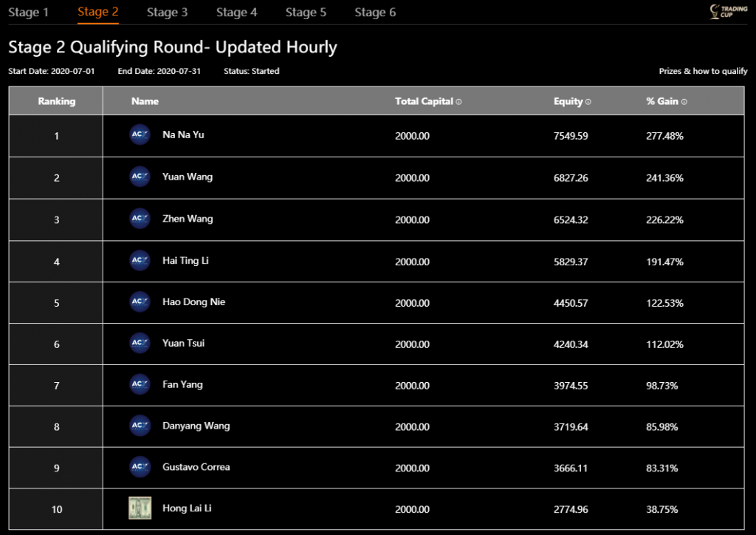Select the name Danyang Wang

pos(196,426)
